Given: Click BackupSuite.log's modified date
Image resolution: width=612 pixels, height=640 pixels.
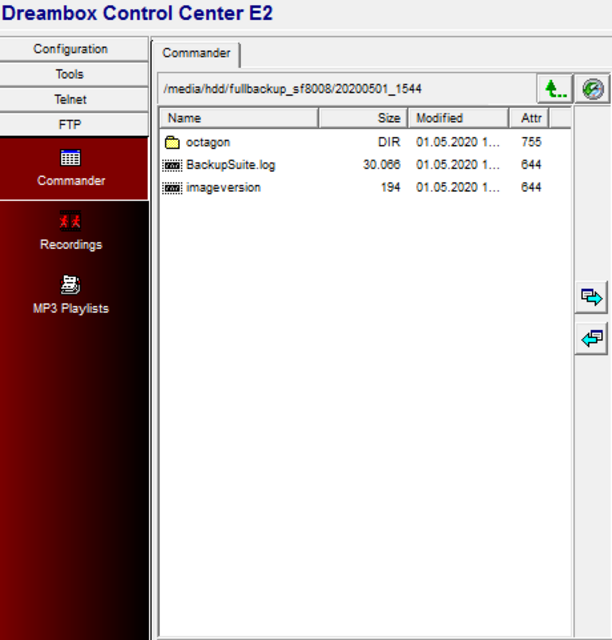Looking at the screenshot, I should (x=458, y=164).
